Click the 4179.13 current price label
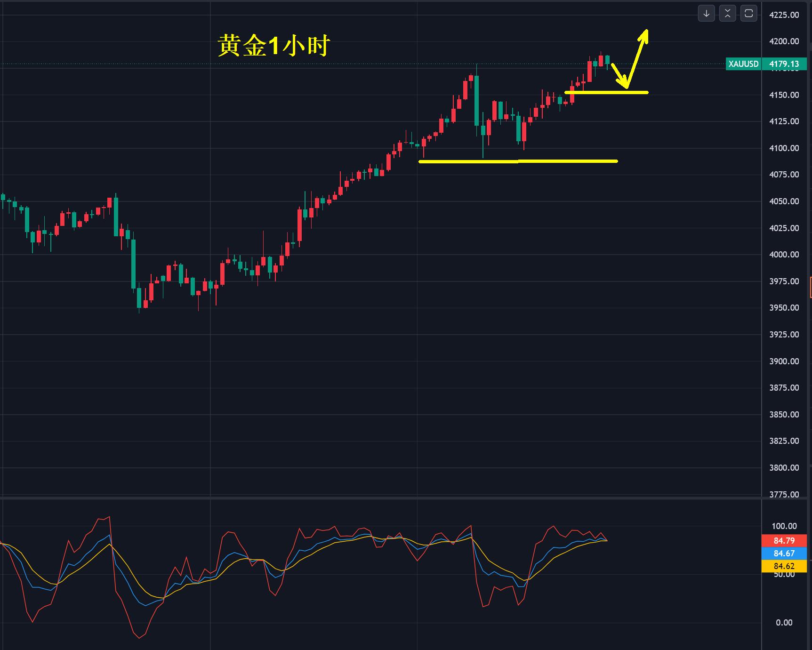 [x=784, y=64]
